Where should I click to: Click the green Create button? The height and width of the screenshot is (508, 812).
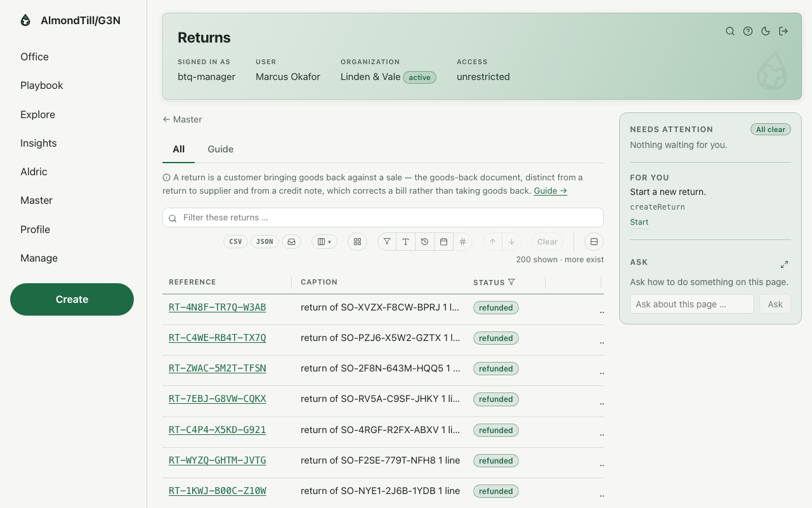72,300
